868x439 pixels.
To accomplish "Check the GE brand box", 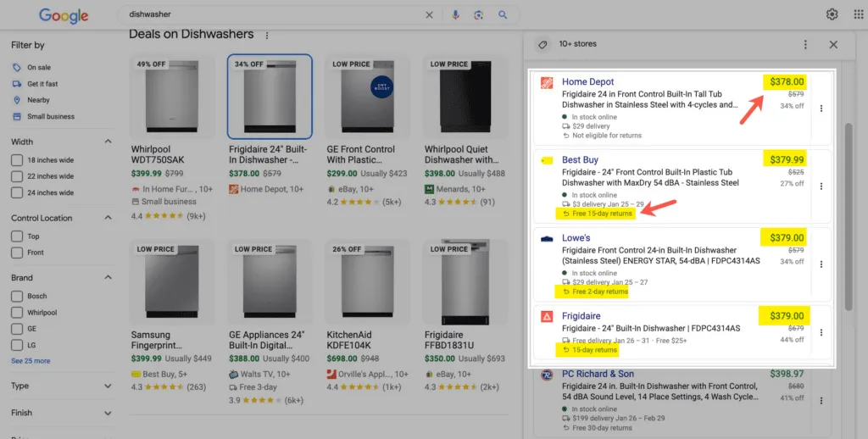I will [x=17, y=329].
